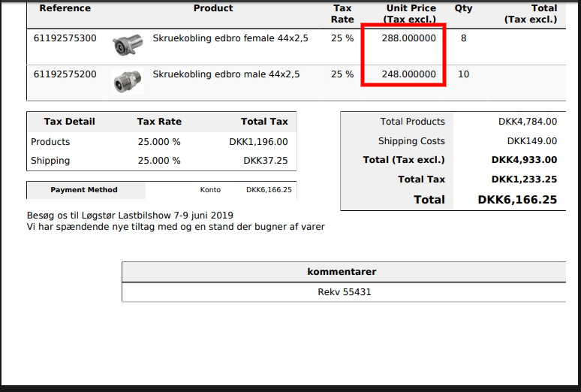This screenshot has height=392, width=581.
Task: Click product name Skruekobling edbro male 44x2,5
Action: tap(226, 74)
